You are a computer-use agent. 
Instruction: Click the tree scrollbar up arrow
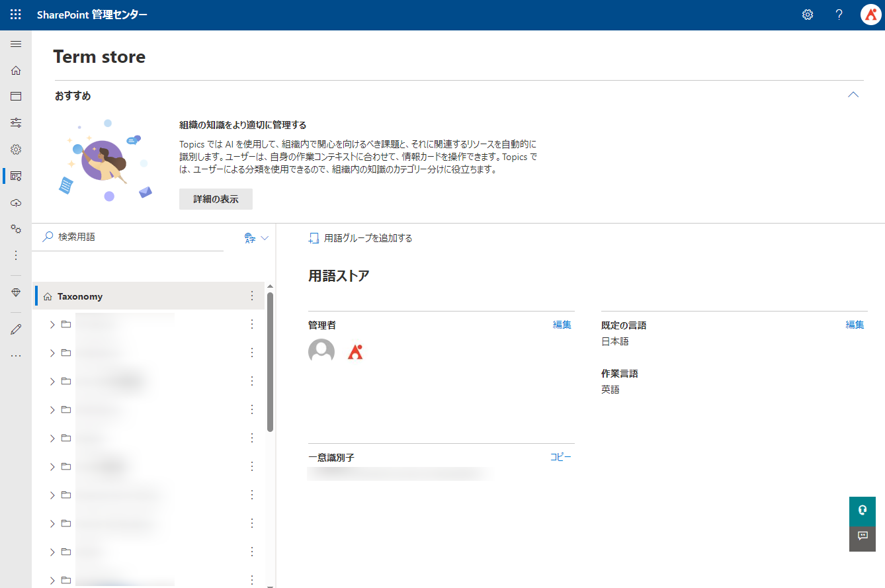tap(270, 286)
